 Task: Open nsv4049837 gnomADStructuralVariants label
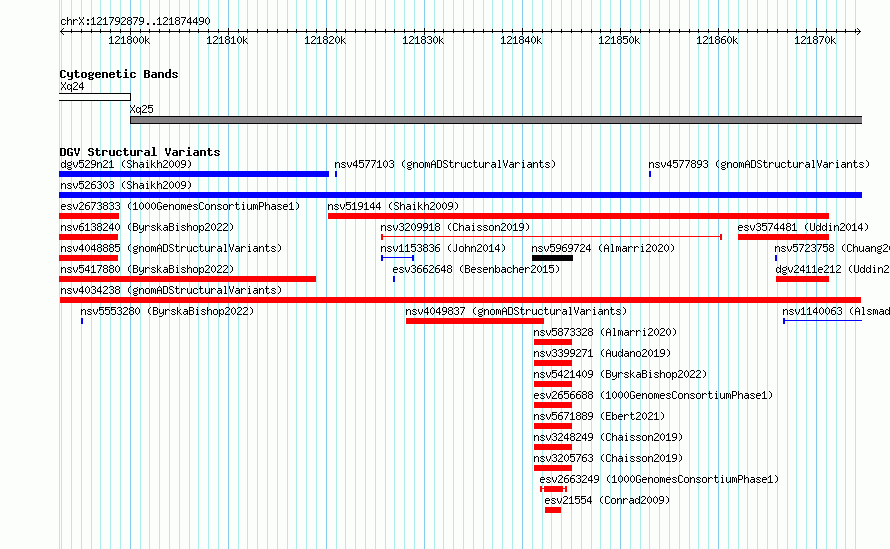click(516, 311)
